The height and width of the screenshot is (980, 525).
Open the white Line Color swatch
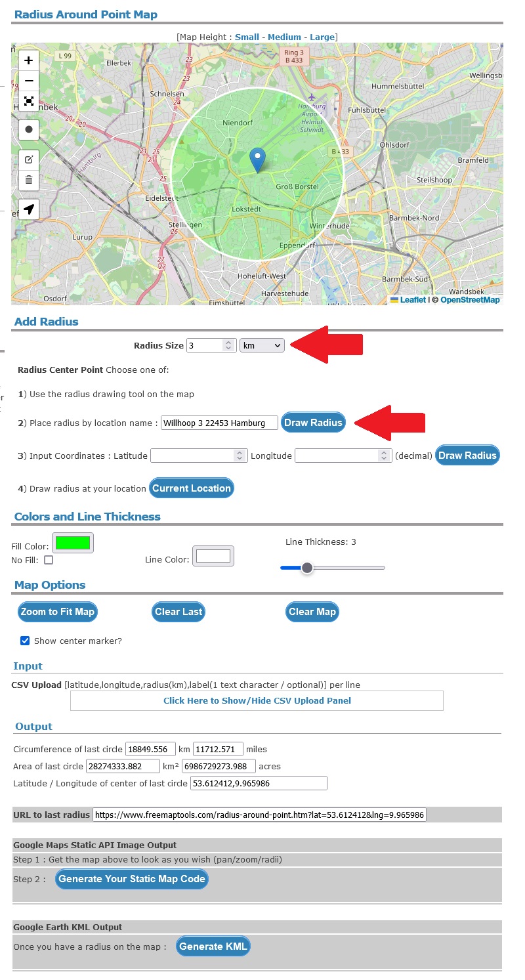[213, 557]
